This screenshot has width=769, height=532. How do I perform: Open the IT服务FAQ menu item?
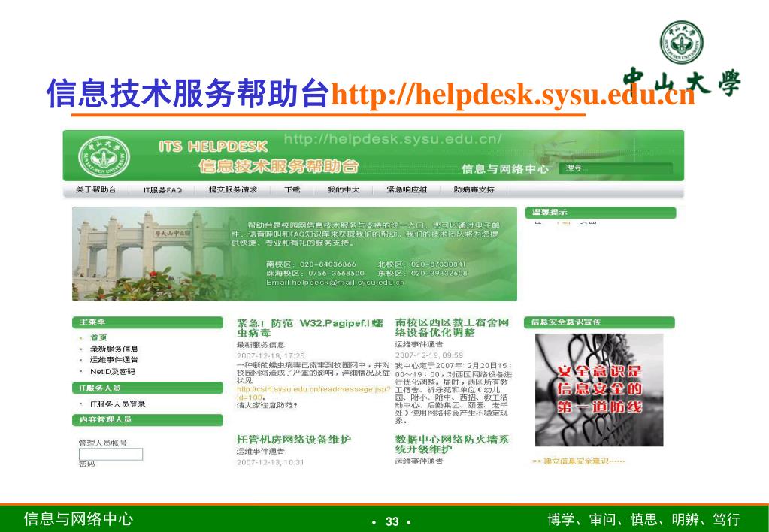pos(162,190)
